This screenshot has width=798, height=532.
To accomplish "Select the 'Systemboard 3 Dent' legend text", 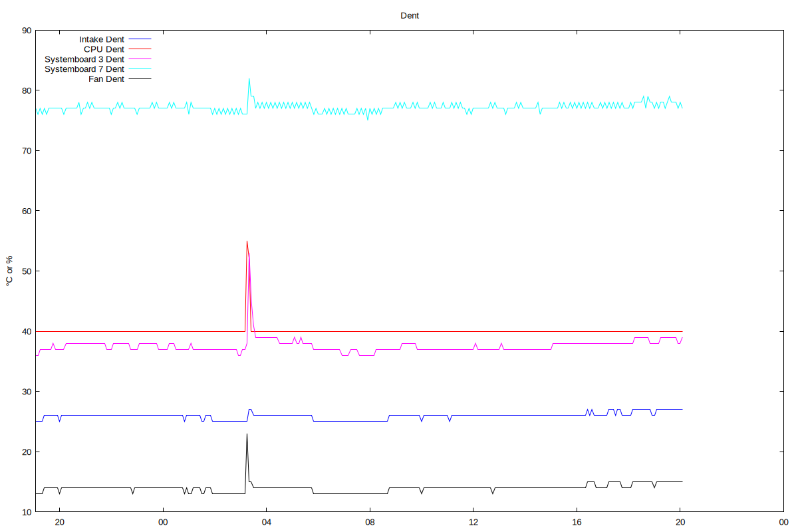I will [84, 59].
